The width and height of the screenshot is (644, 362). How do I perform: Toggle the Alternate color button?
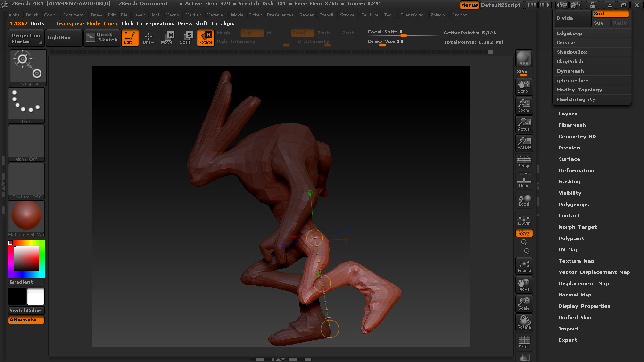[x=26, y=320]
